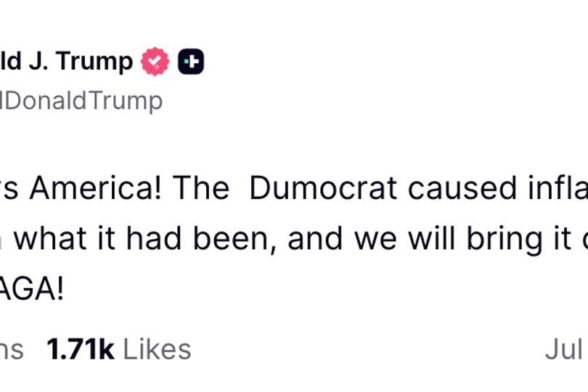Click the AGA! text on last line

31,290
